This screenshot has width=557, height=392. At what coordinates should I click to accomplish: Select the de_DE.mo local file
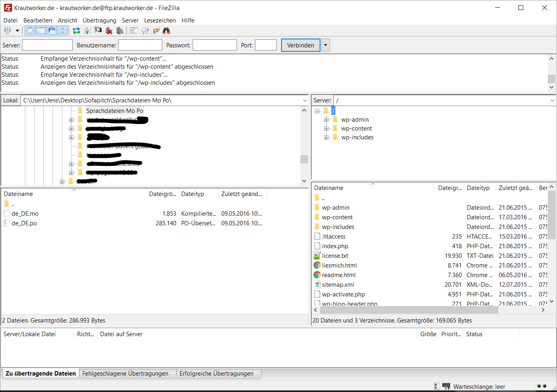25,214
